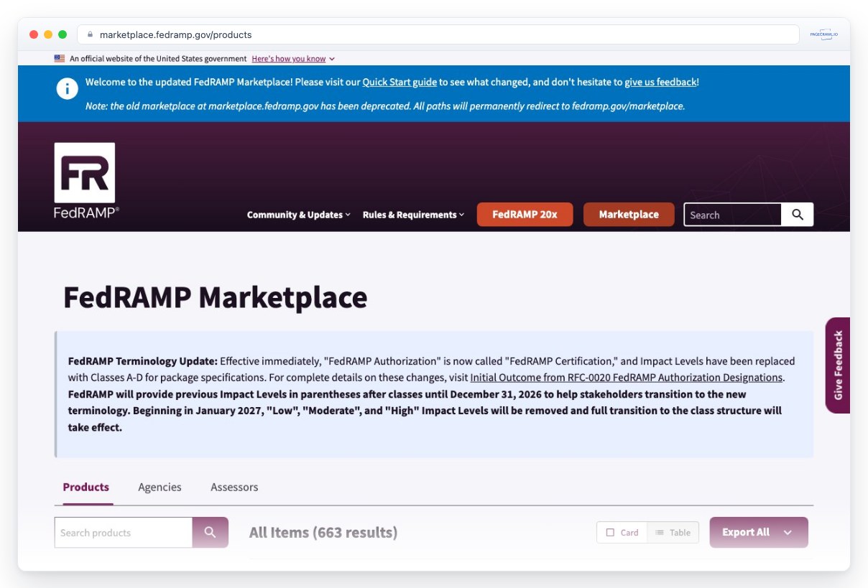This screenshot has height=588, width=868.
Task: Click the 'give us feedback' link
Action: click(x=660, y=82)
